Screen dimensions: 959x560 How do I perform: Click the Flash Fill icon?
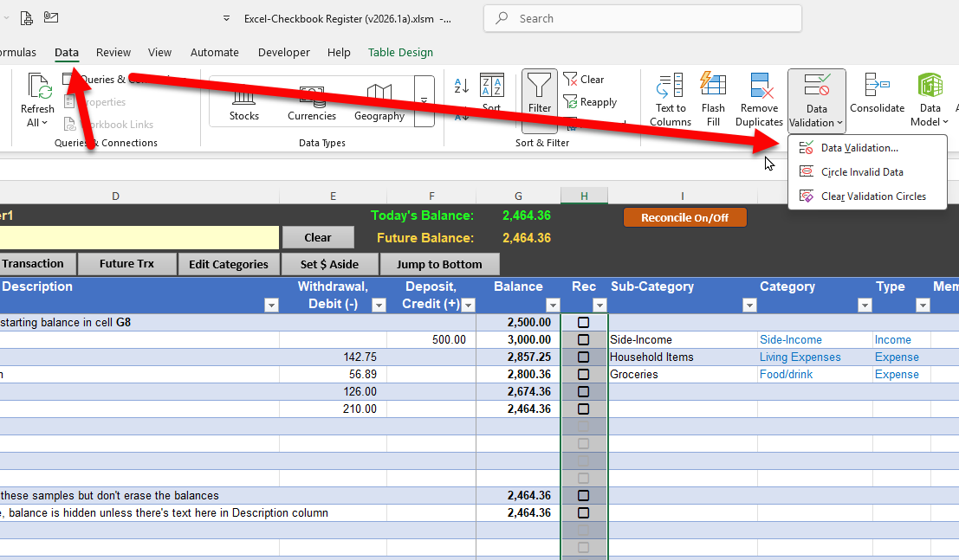click(x=713, y=84)
